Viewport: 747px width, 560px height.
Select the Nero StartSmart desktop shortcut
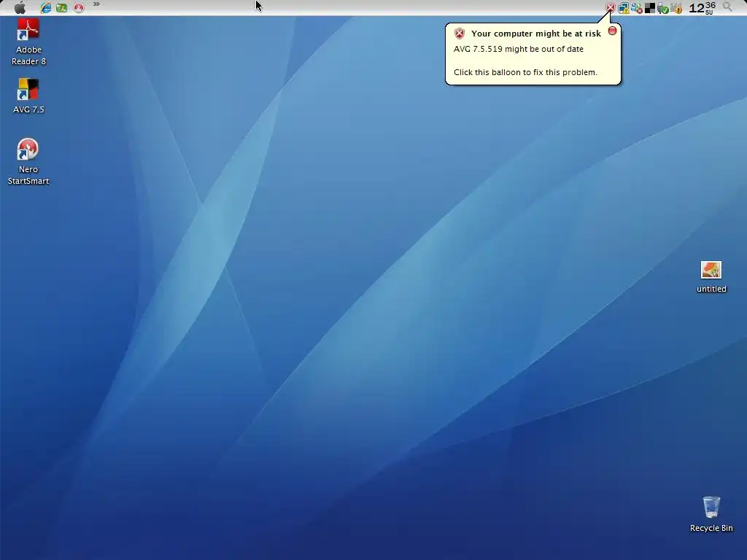click(28, 161)
